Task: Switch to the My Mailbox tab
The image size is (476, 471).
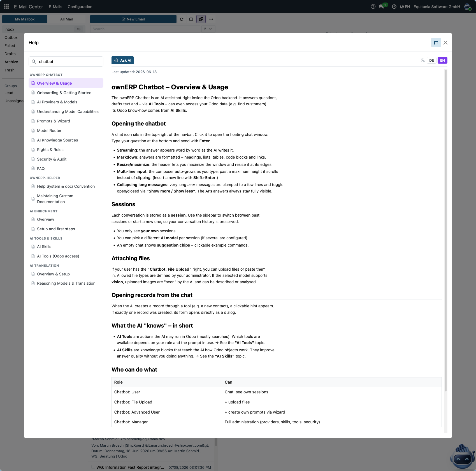Action: pyautogui.click(x=25, y=19)
